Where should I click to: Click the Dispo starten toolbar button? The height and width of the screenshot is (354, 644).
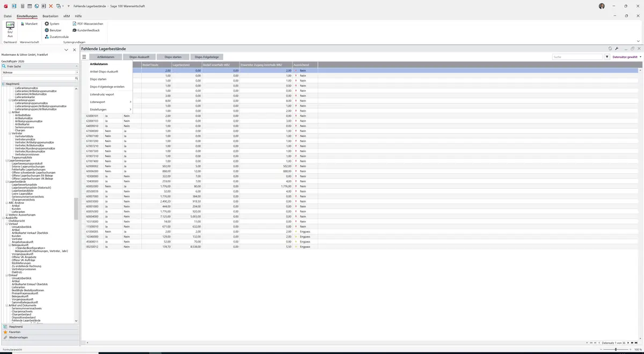[x=173, y=57]
